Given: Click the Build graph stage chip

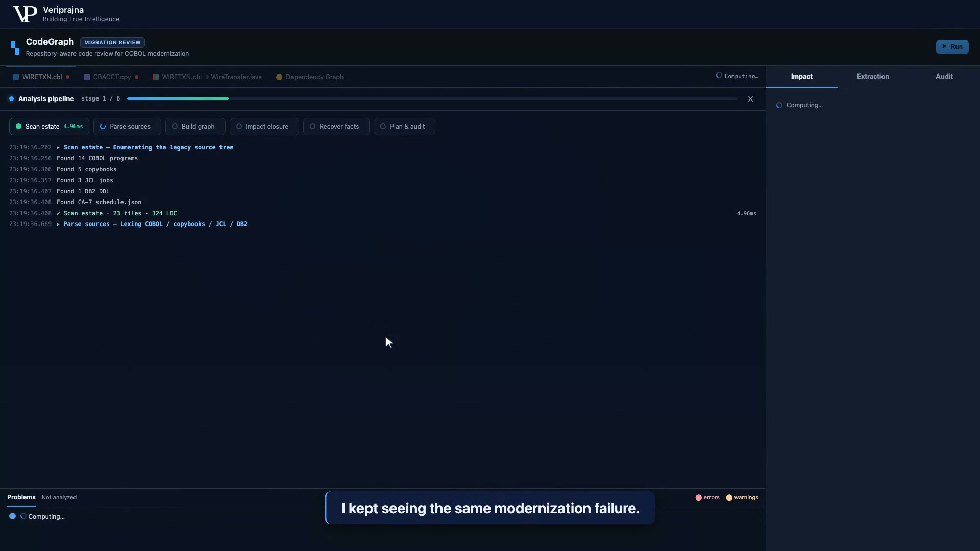Looking at the screenshot, I should tap(195, 127).
